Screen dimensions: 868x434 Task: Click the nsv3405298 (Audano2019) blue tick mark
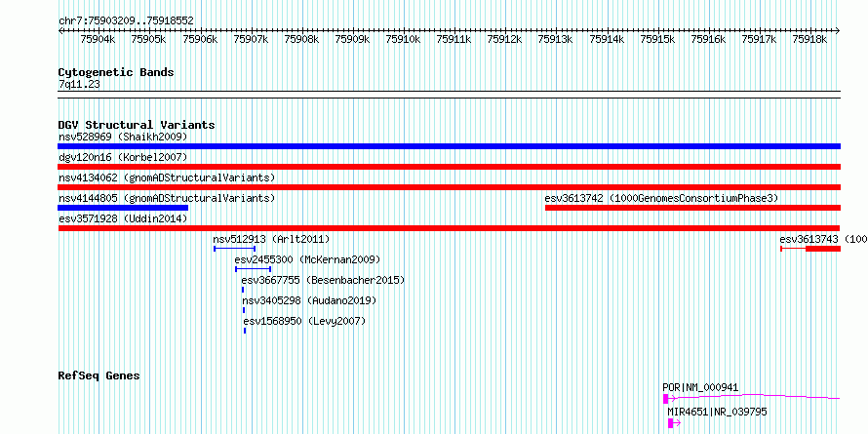click(244, 310)
